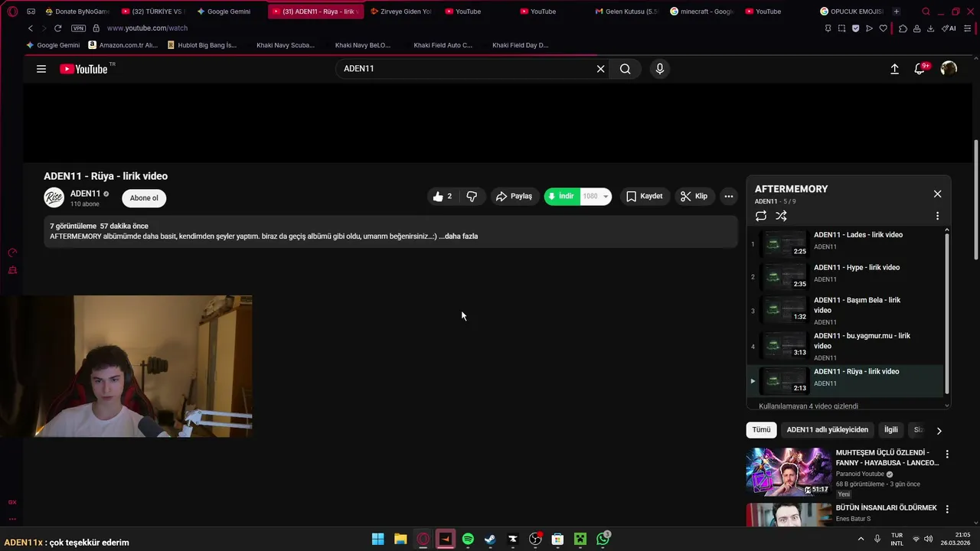Expand the Kullanılamayan 4 video gizlendi notice
The height and width of the screenshot is (551, 980).
808,406
